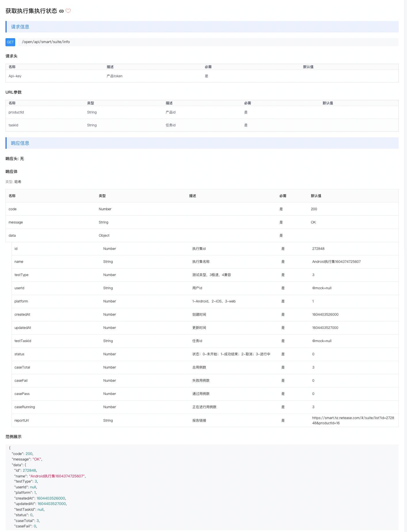This screenshot has width=407, height=532.
Task: Click the 默认值 header of response table
Action: click(316, 196)
